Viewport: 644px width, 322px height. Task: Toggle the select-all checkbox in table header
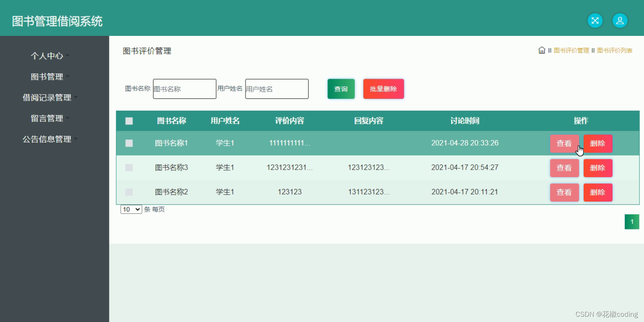pos(129,121)
